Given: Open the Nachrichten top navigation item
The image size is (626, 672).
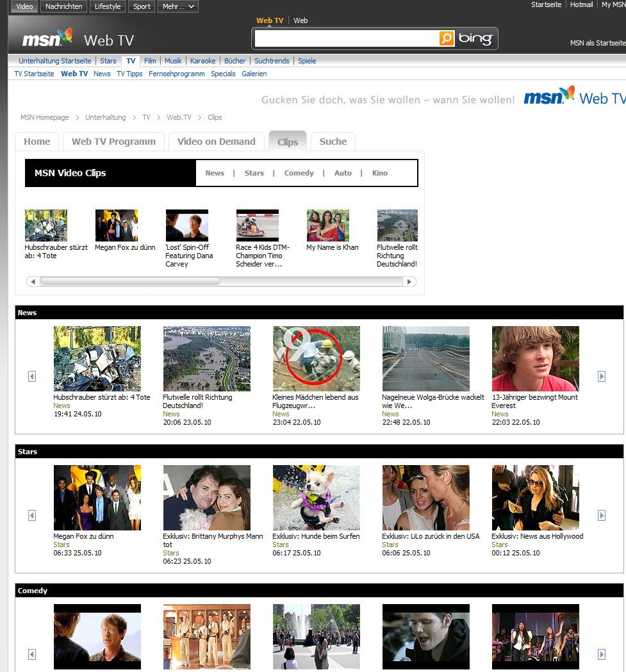Looking at the screenshot, I should point(64,6).
